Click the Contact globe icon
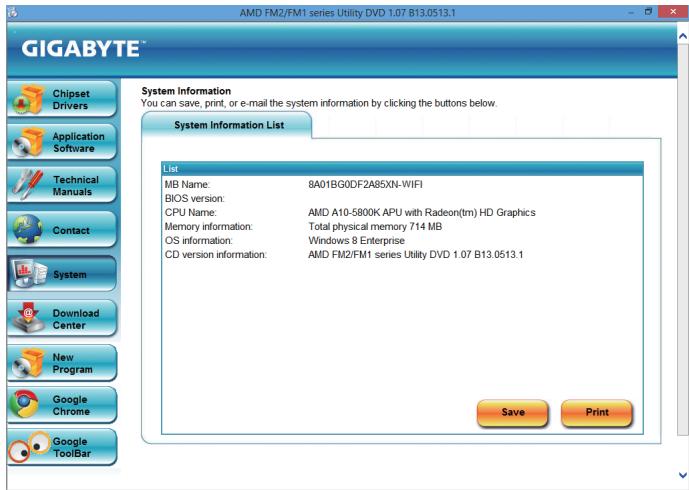This screenshot has width=689, height=490. (x=28, y=229)
